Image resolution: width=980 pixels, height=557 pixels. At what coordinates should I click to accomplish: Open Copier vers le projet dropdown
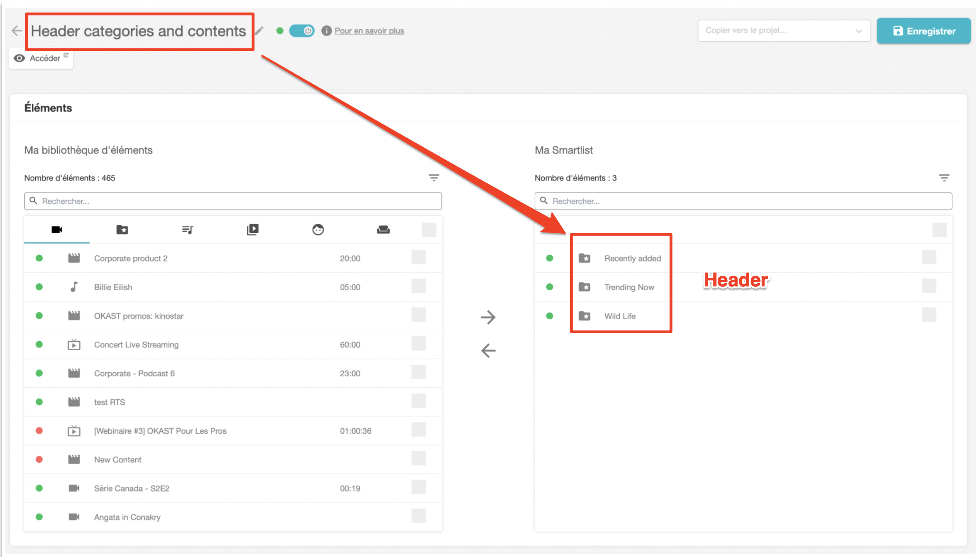pos(784,31)
